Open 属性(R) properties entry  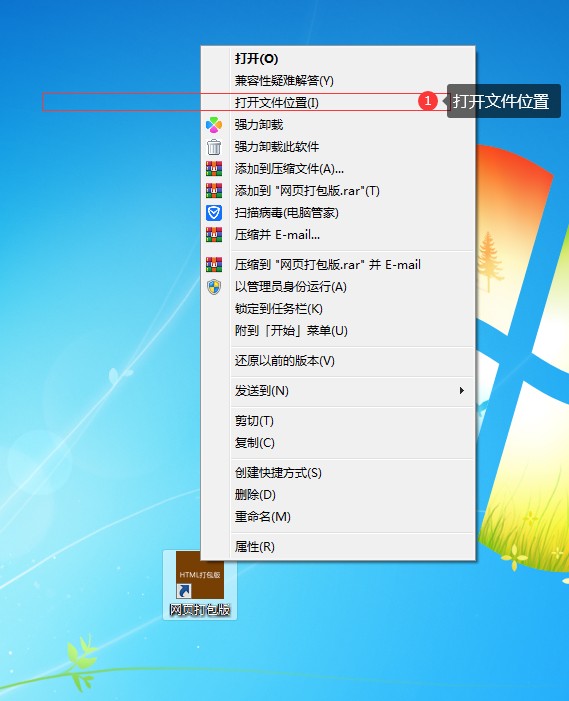(338, 546)
